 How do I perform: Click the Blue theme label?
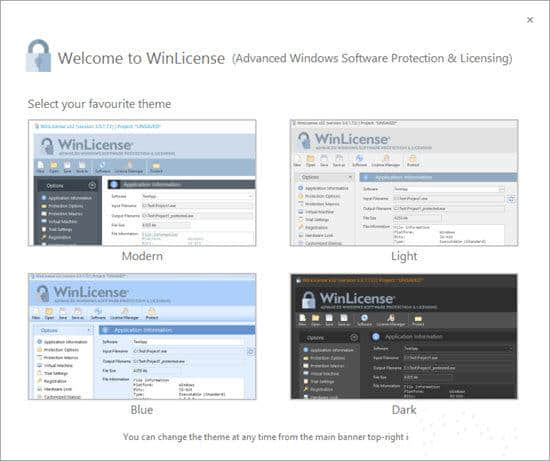(x=142, y=410)
